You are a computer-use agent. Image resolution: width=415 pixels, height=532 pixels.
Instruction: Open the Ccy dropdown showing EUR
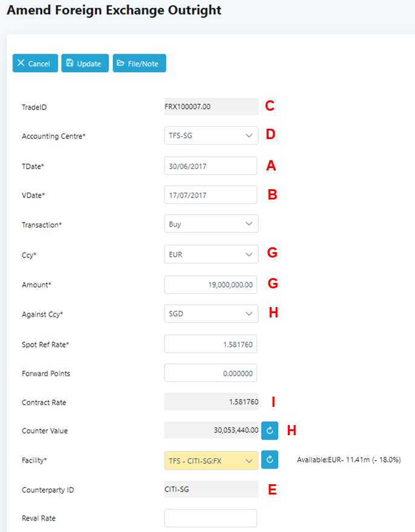[211, 255]
